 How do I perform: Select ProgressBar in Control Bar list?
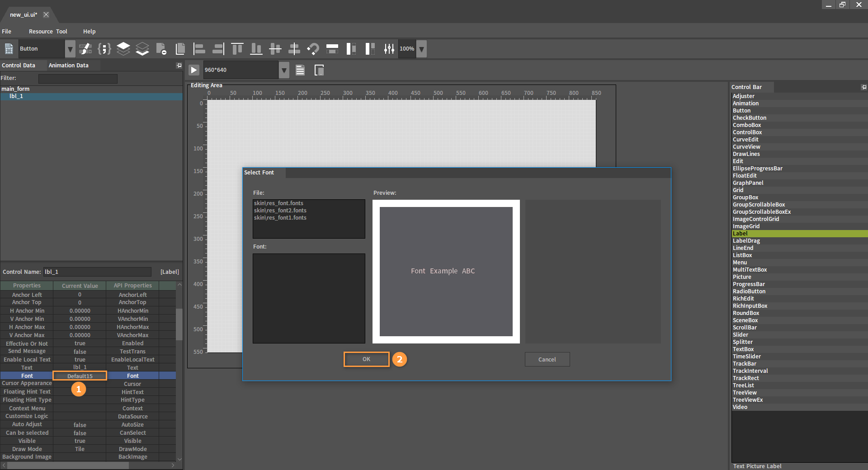pyautogui.click(x=799, y=284)
